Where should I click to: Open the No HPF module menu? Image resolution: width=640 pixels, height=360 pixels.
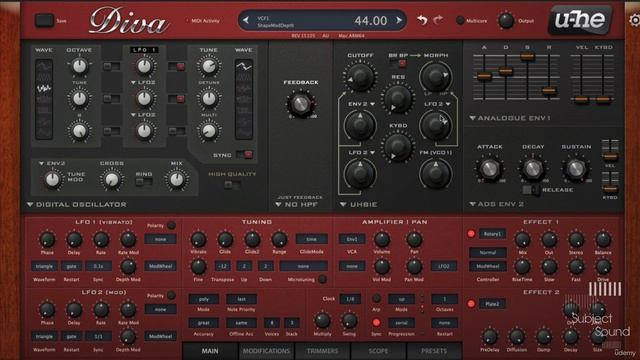(297, 204)
